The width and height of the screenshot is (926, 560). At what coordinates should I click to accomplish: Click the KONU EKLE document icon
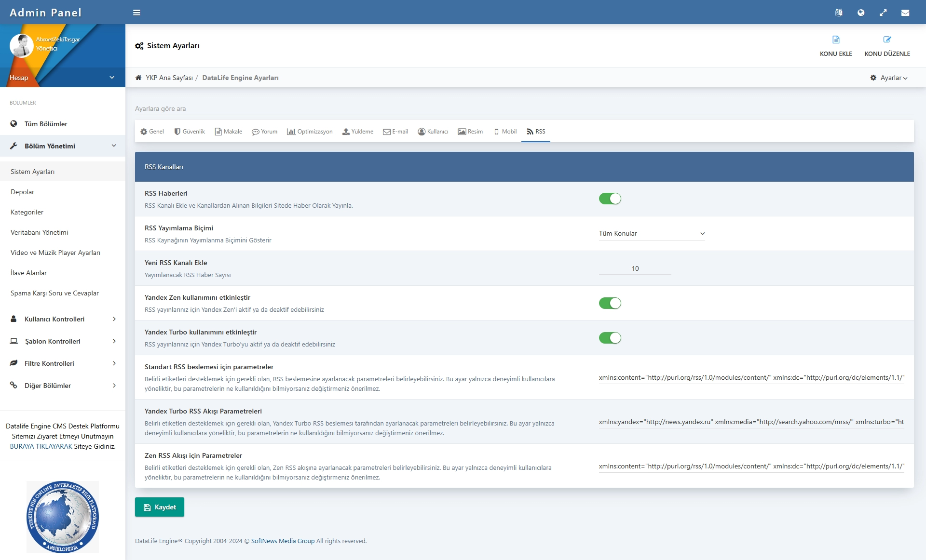836,40
